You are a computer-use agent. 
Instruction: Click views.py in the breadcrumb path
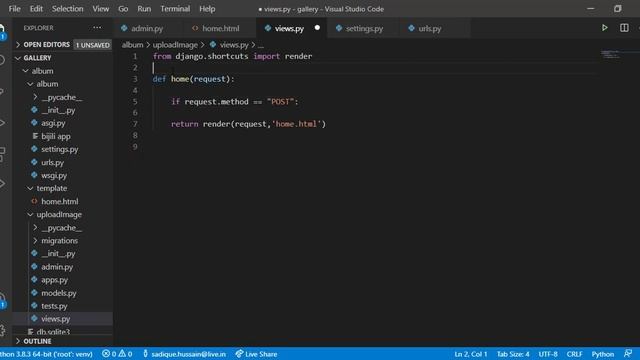tap(234, 45)
